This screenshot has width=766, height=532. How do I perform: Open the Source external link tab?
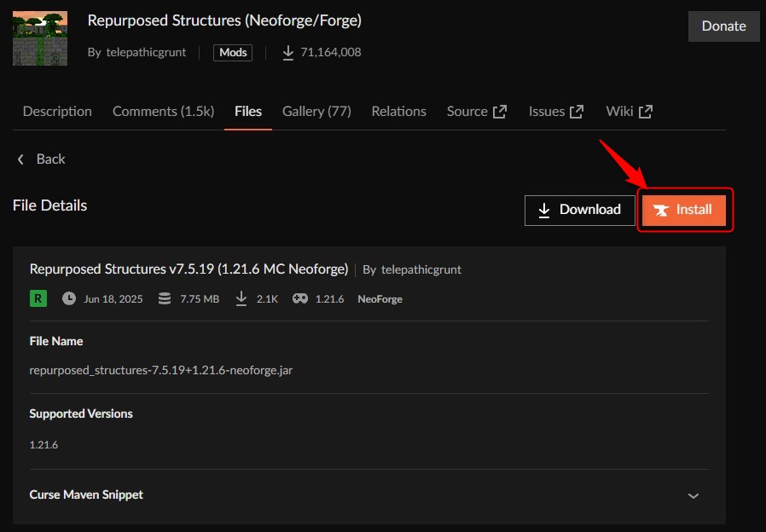[x=477, y=112]
